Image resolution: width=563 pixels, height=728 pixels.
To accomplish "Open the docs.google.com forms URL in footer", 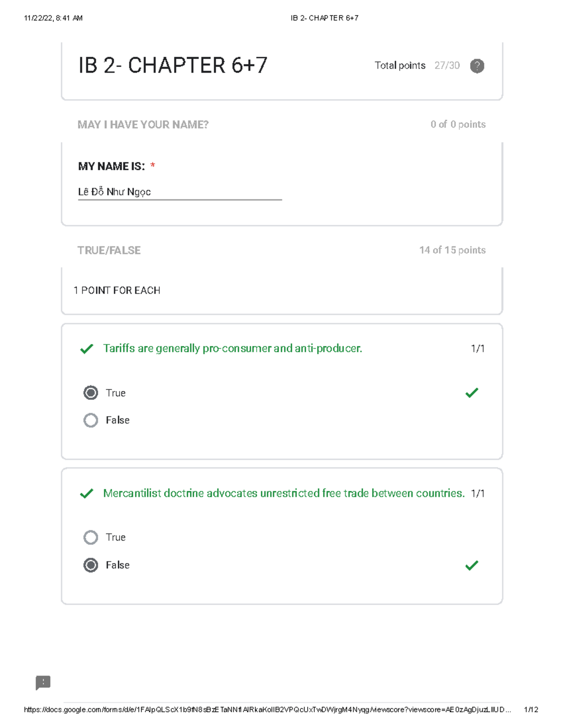I will point(267,710).
